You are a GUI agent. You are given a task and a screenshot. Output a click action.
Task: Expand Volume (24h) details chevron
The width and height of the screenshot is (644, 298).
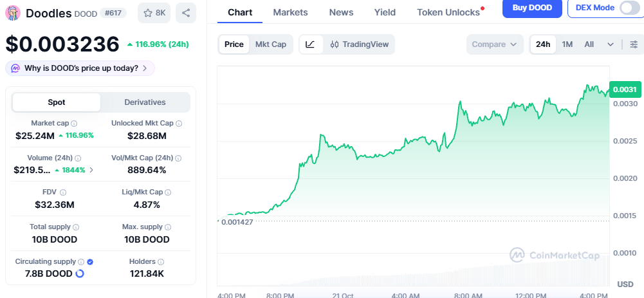click(91, 170)
